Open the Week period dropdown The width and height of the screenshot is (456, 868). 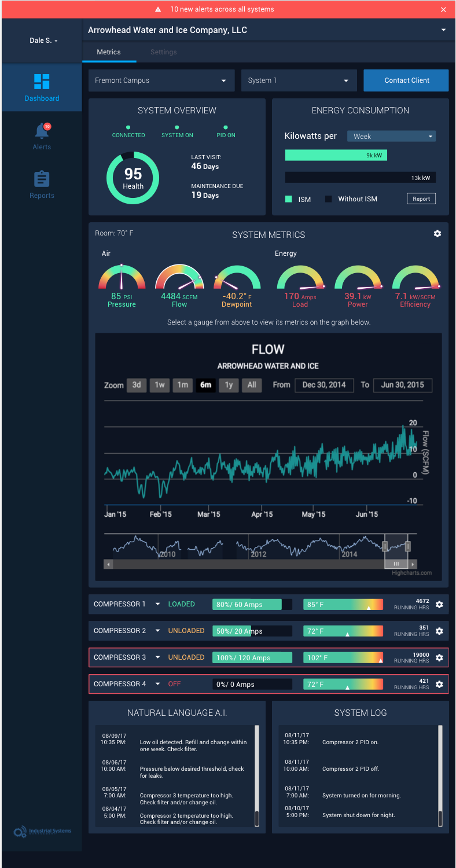click(391, 137)
